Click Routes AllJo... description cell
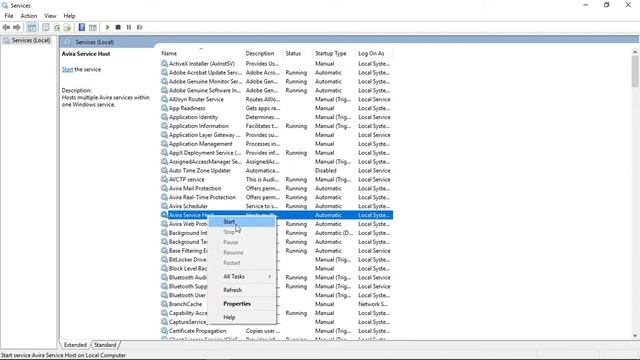 pyautogui.click(x=263, y=99)
